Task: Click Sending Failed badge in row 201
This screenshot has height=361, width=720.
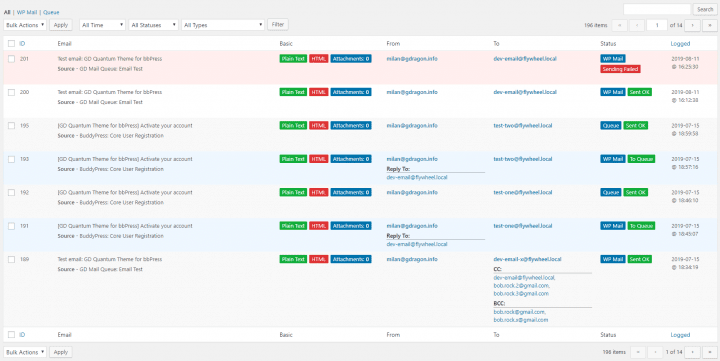Action: [x=620, y=69]
